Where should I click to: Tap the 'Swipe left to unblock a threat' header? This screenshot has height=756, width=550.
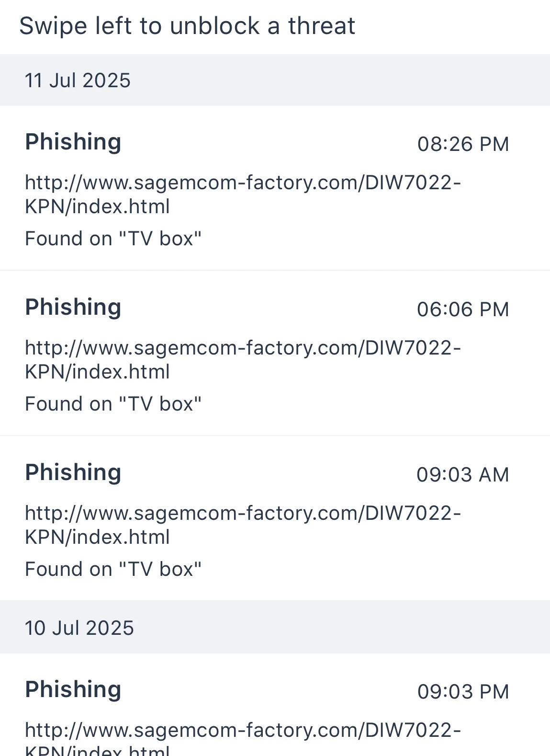[x=187, y=26]
